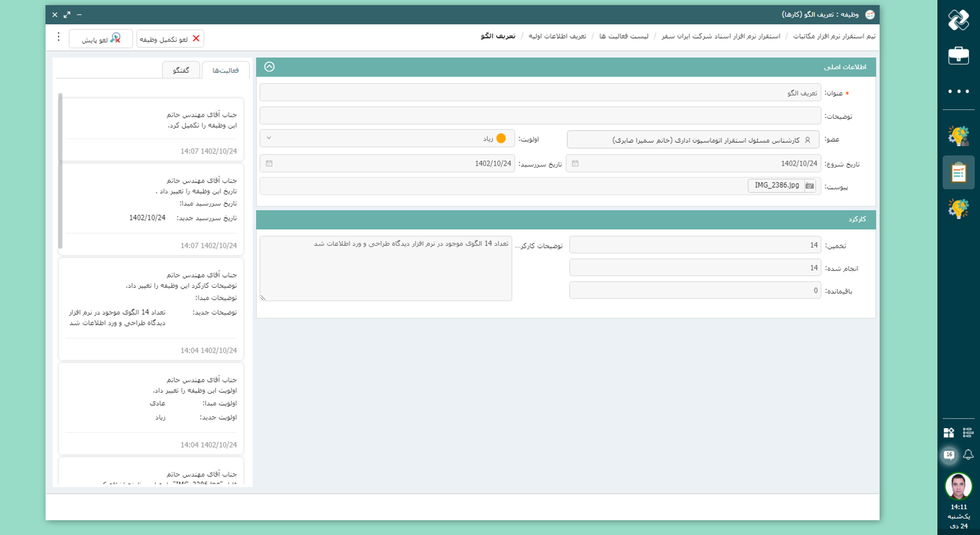Click the dashboard widgets icon
The width and height of the screenshot is (980, 535).
[x=949, y=432]
